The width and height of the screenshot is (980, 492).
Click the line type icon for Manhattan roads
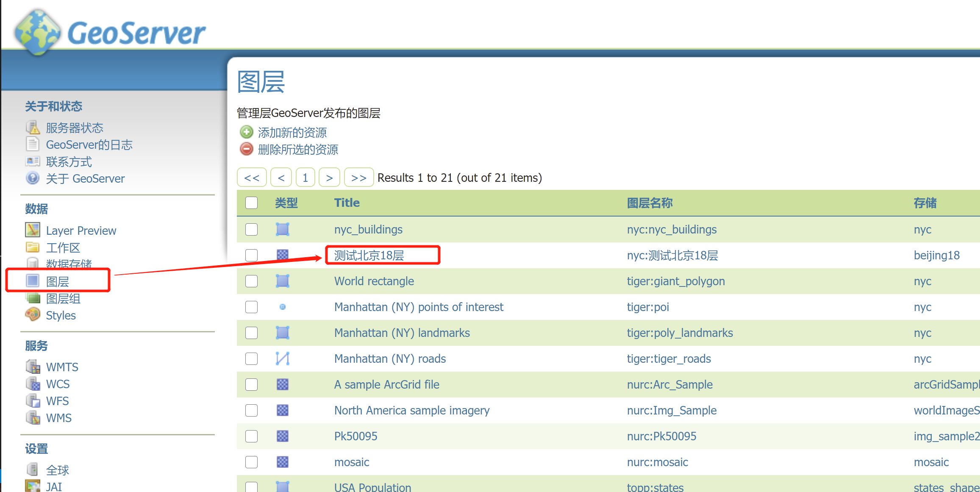[x=283, y=359]
